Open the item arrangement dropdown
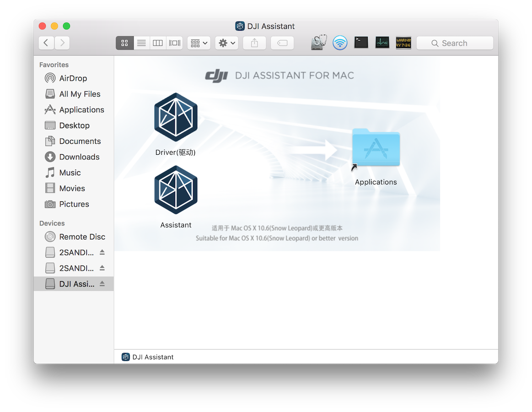The image size is (532, 412). pyautogui.click(x=199, y=43)
